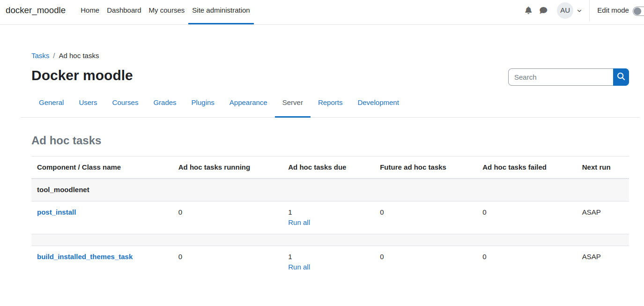
Task: Open the notifications bell icon
Action: click(x=528, y=10)
